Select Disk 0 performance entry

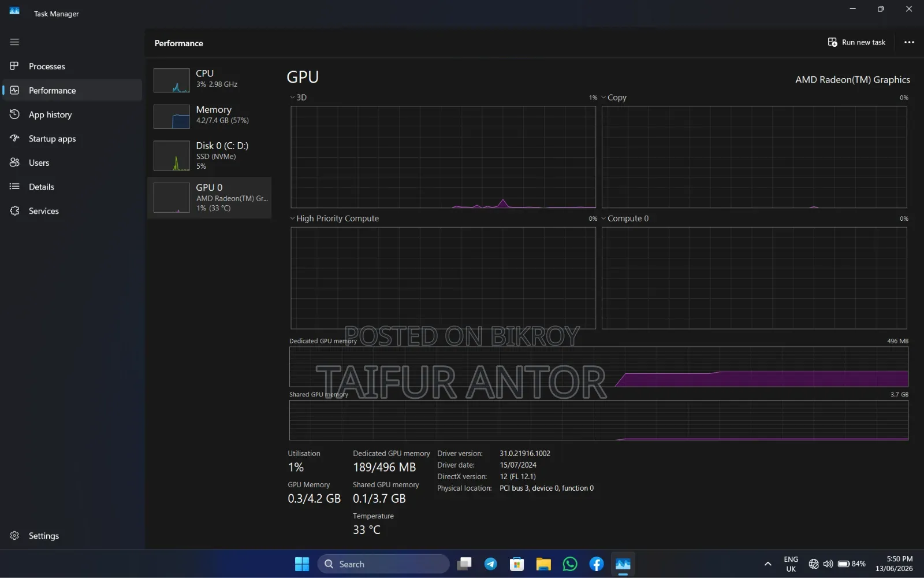pos(209,155)
